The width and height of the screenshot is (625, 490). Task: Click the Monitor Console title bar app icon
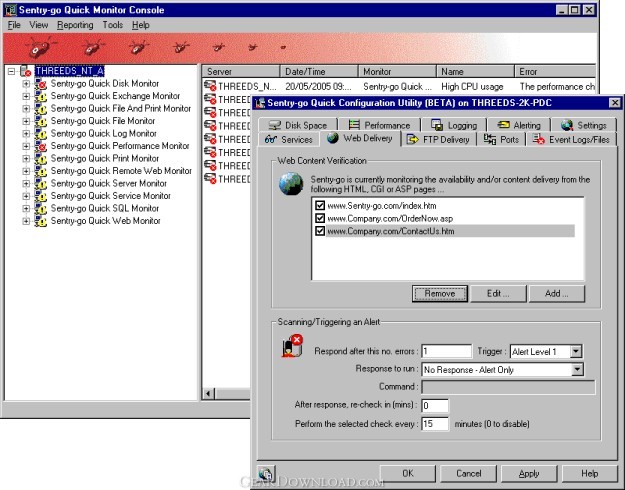tap(10, 10)
